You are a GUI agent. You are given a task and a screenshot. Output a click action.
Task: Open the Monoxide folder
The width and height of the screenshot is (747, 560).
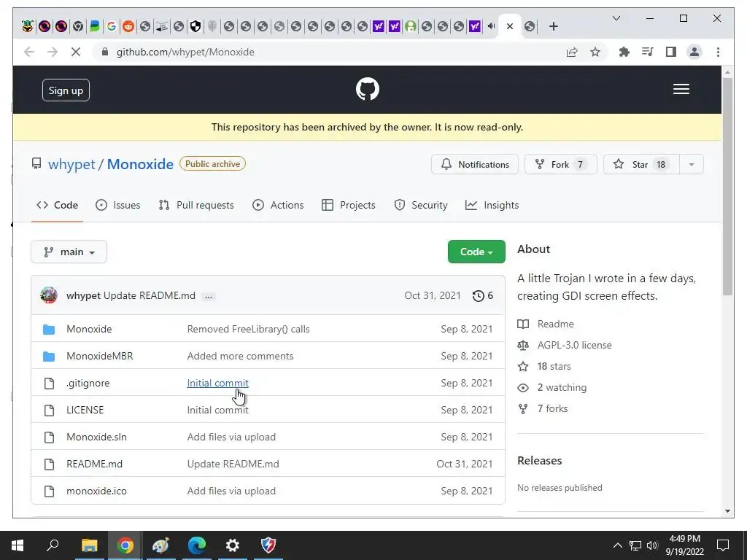pyautogui.click(x=89, y=329)
